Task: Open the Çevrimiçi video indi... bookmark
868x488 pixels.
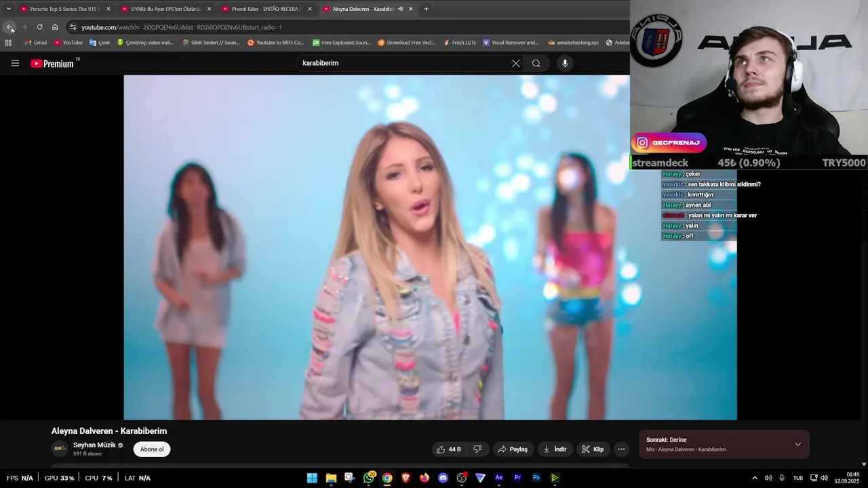Action: pos(145,43)
